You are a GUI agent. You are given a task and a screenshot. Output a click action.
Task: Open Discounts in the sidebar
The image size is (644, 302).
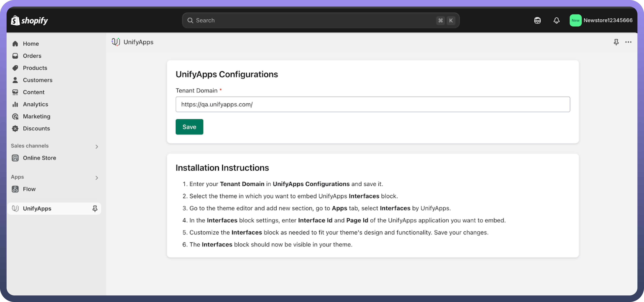coord(36,129)
